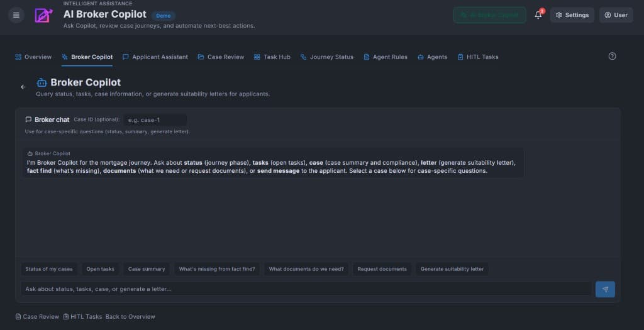The image size is (644, 330).
Task: Click the back arrow beside Broker Copilot heading
Action: (23, 87)
